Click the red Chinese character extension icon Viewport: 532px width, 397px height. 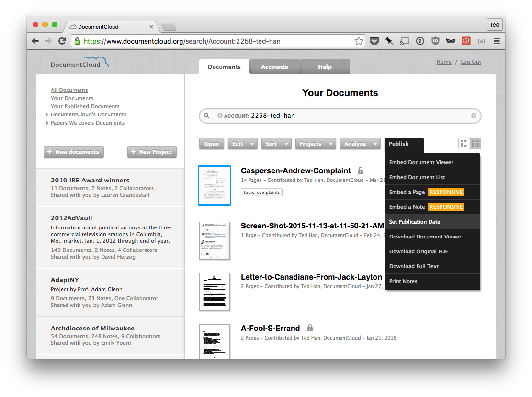[x=466, y=41]
